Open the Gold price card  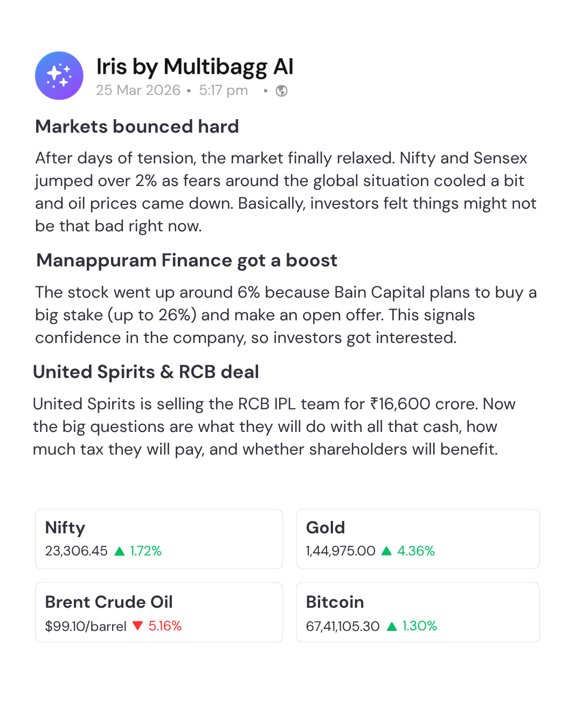418,539
